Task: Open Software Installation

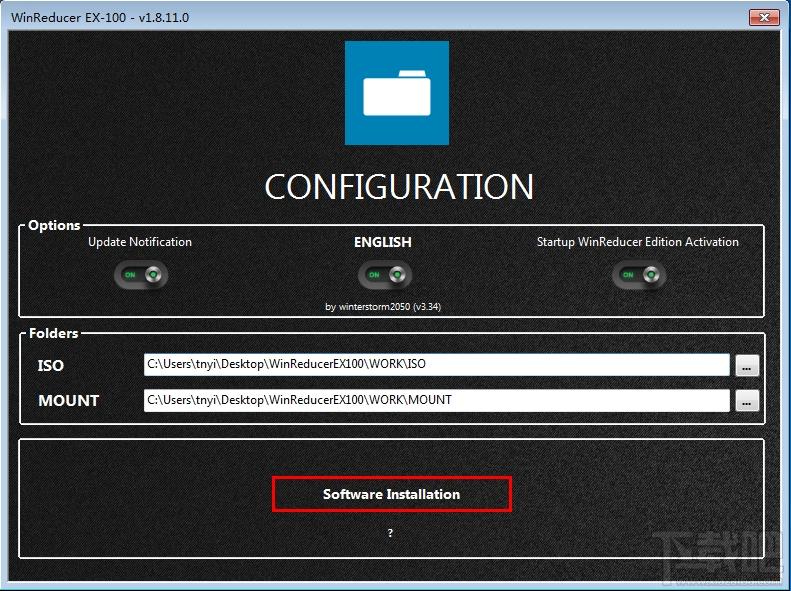Action: pos(391,494)
